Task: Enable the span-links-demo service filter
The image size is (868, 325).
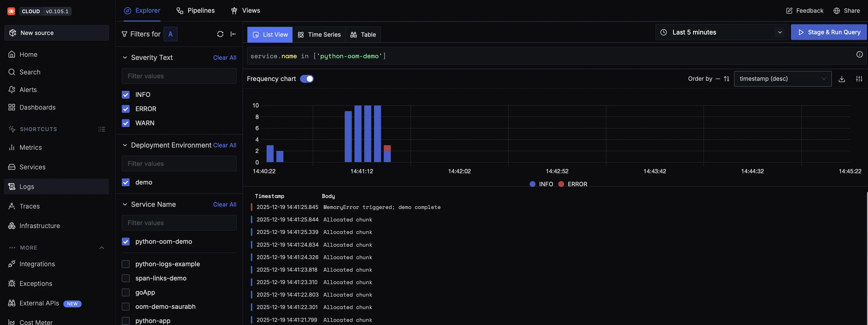Action: point(126,278)
